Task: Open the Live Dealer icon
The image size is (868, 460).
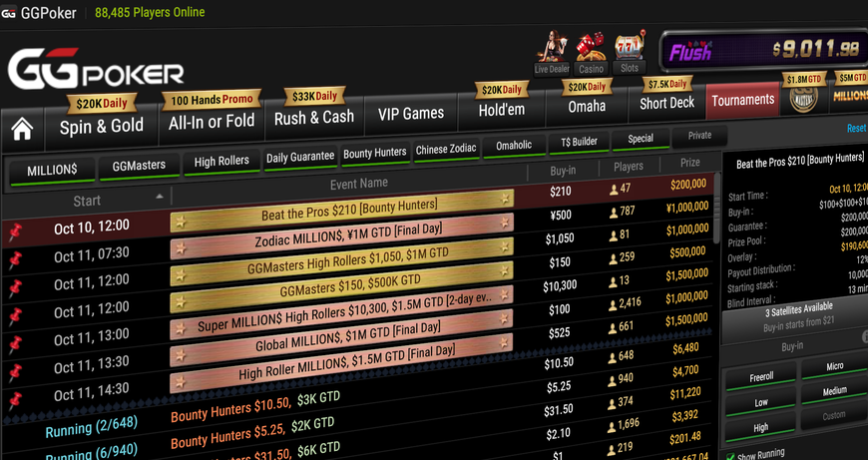Action: click(552, 53)
